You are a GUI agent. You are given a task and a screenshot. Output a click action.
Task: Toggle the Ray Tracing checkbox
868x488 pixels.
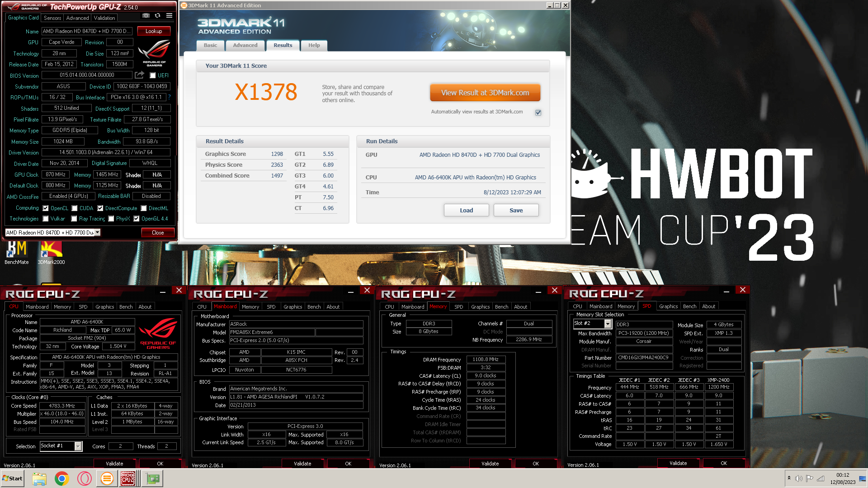[x=74, y=219]
